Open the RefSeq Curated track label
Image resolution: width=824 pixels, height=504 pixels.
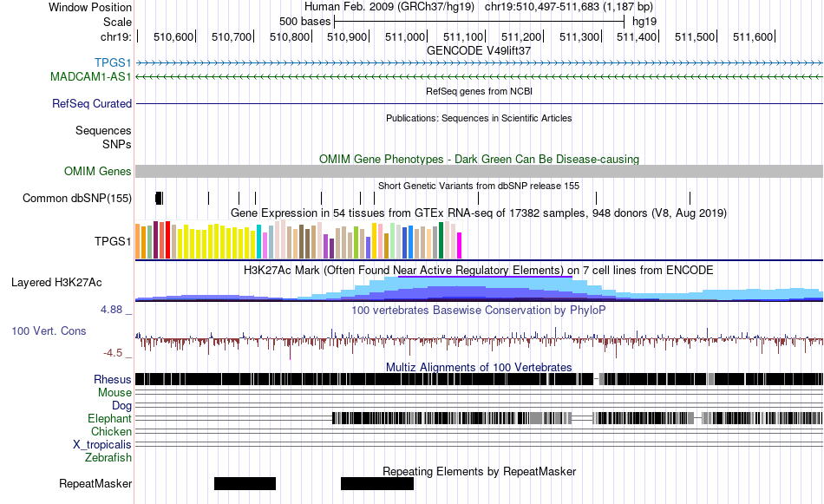point(91,103)
